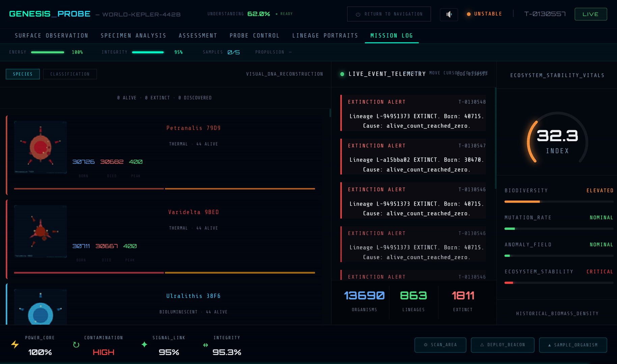Click the orange UNSTABLE status dot

(469, 14)
